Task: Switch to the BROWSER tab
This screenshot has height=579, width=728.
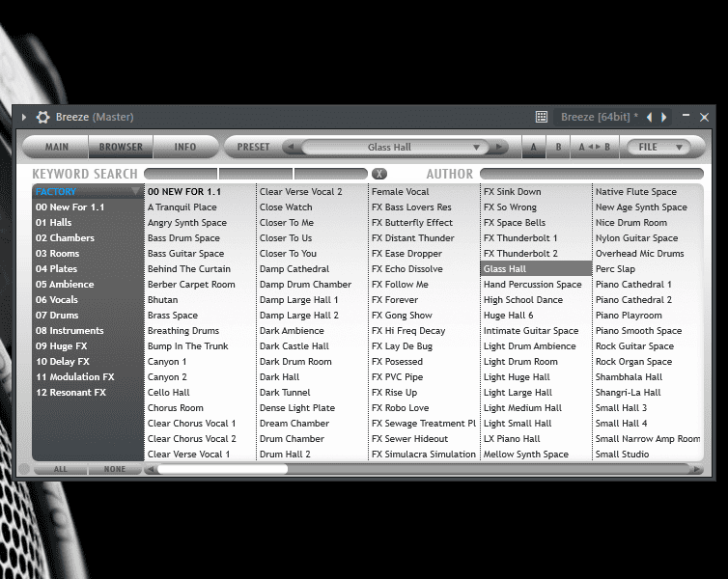Action: coord(121,147)
